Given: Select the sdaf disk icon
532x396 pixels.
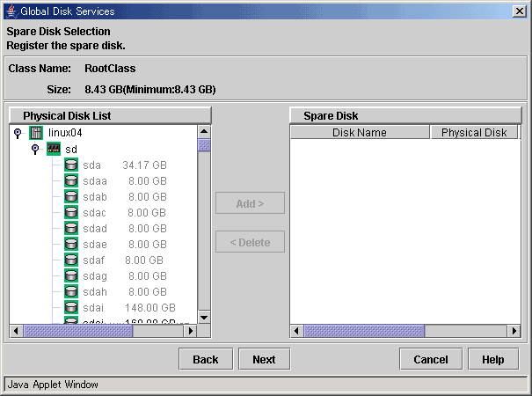Looking at the screenshot, I should coord(71,260).
